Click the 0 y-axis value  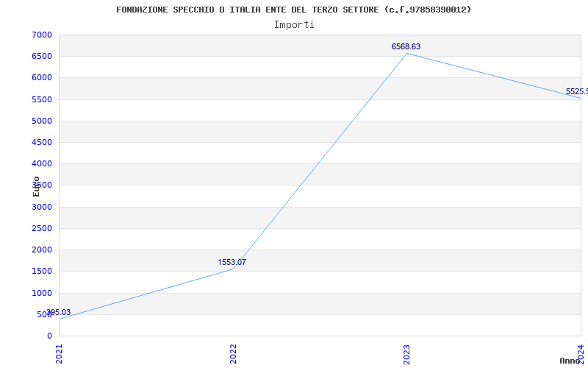pos(49,336)
